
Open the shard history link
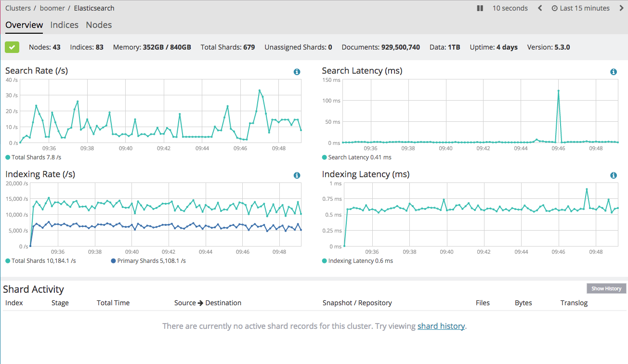click(x=441, y=326)
